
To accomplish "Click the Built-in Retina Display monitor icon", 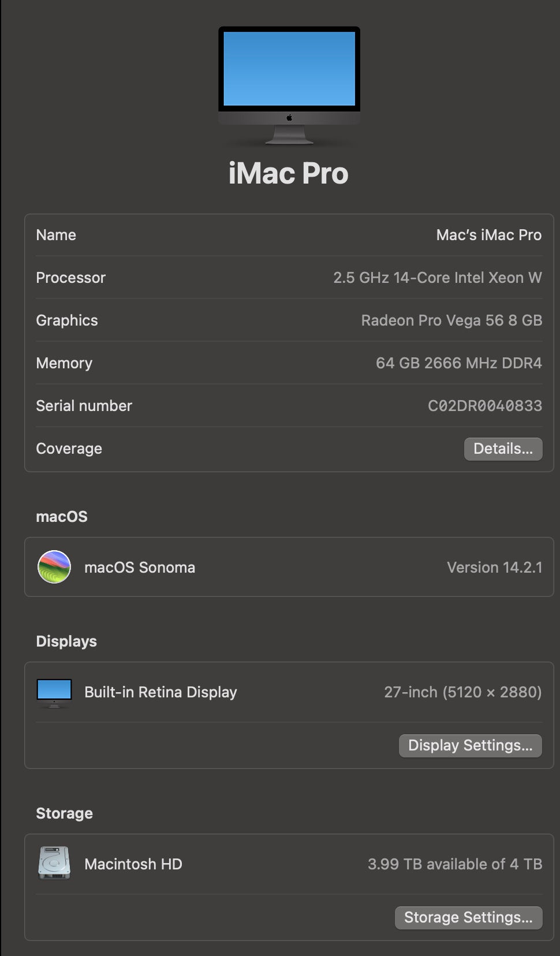I will tap(54, 692).
